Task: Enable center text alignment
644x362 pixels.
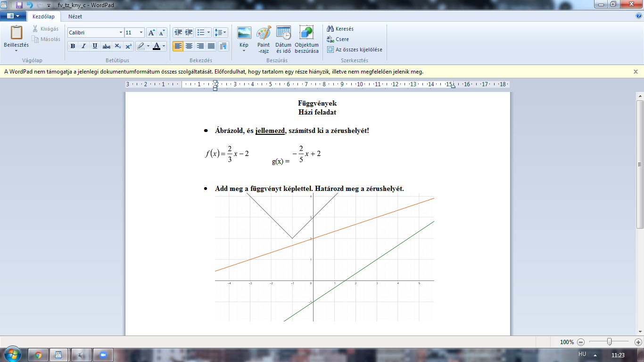Action: (x=189, y=46)
